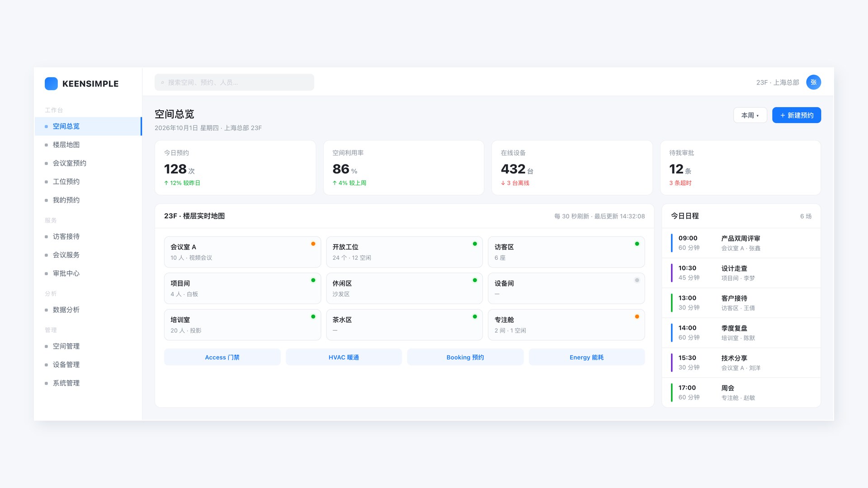Image resolution: width=868 pixels, height=488 pixels.
Task: Go to 空间管理 page
Action: 88,346
